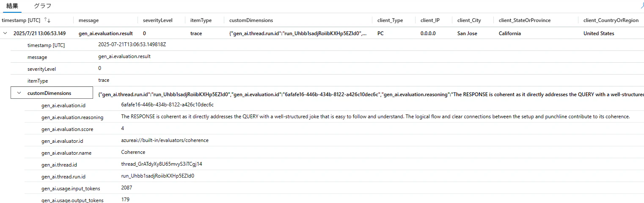644x203 pixels.
Task: Select the severityLevel detail value 0
Action: [99, 68]
